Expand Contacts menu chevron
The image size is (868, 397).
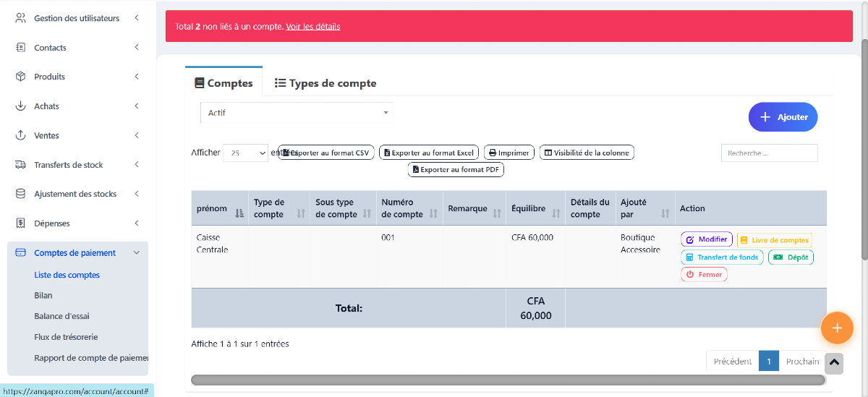(137, 48)
